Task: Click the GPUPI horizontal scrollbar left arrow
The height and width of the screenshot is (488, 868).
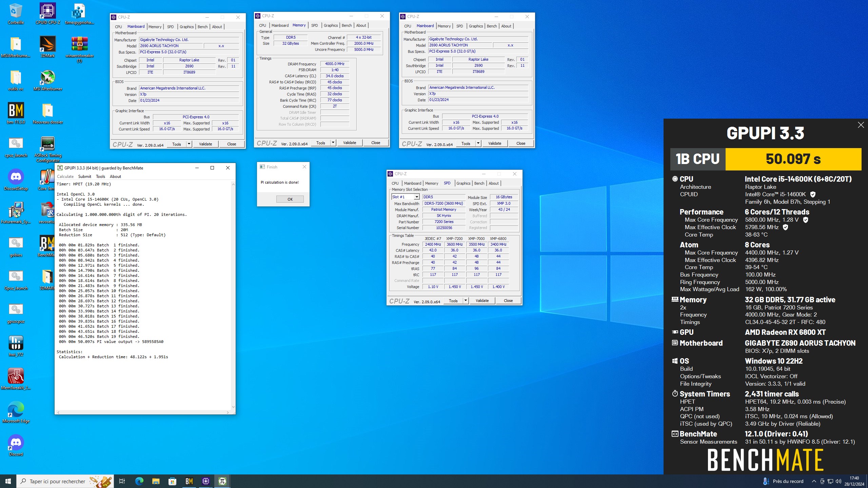Action: (59, 412)
